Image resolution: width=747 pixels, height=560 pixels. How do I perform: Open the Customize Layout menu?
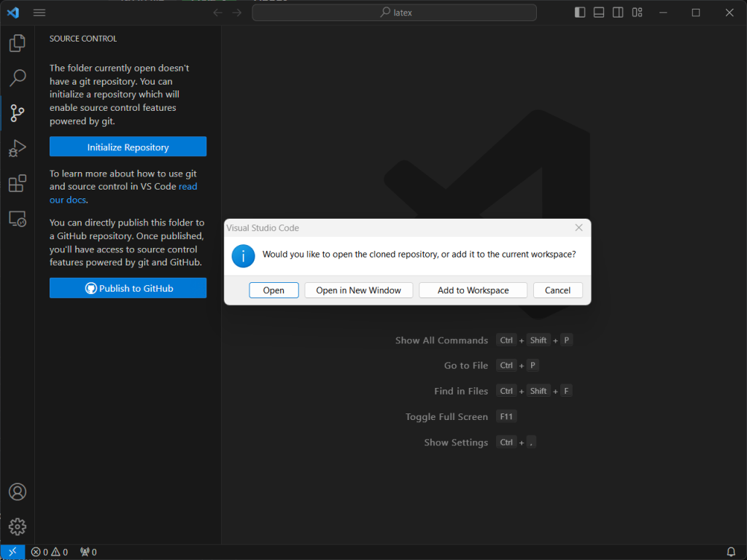(x=638, y=12)
